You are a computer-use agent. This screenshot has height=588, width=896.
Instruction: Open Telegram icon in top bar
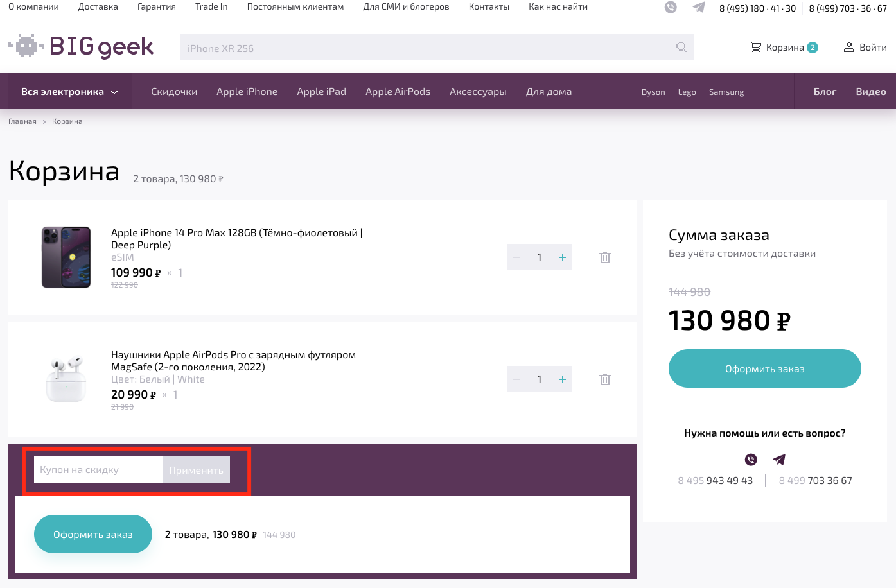[699, 7]
